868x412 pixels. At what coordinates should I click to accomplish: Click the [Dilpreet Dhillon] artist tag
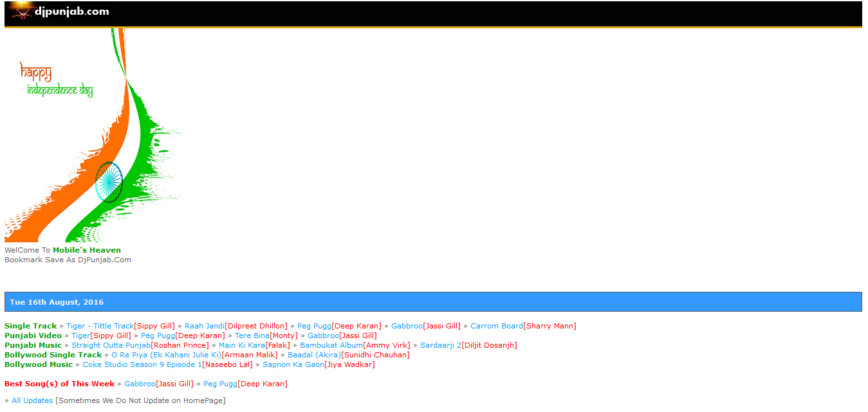pos(256,326)
